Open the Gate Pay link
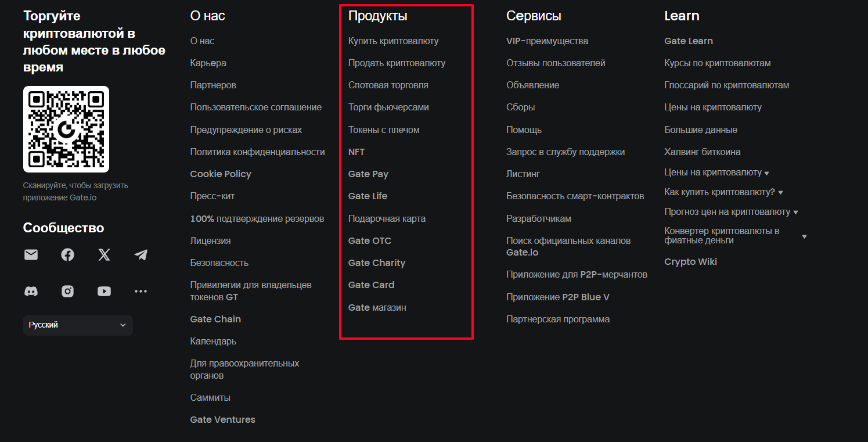The height and width of the screenshot is (442, 868). click(x=368, y=174)
